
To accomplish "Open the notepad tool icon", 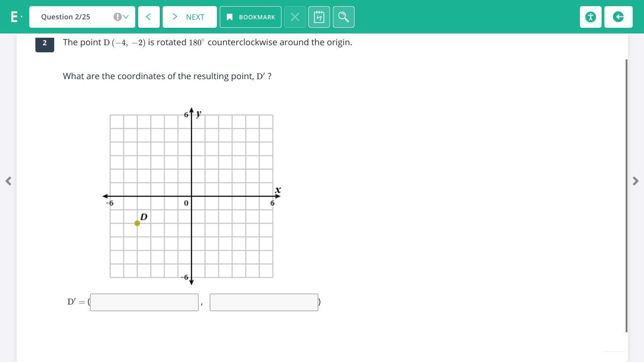I will click(x=319, y=17).
